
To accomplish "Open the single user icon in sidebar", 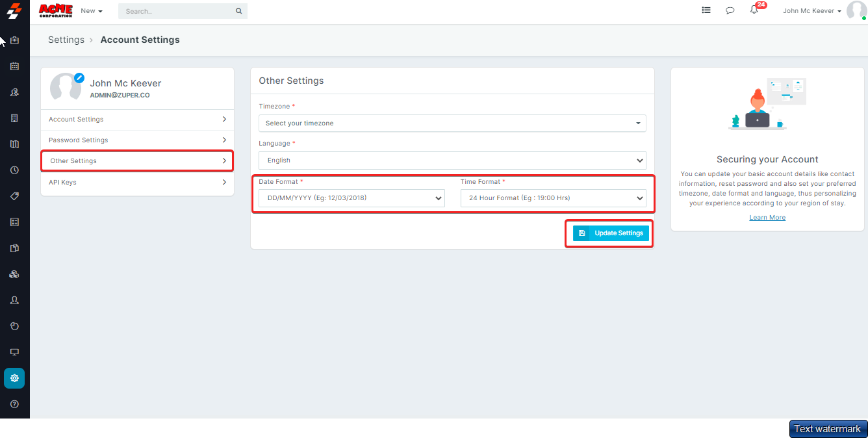I will (14, 300).
